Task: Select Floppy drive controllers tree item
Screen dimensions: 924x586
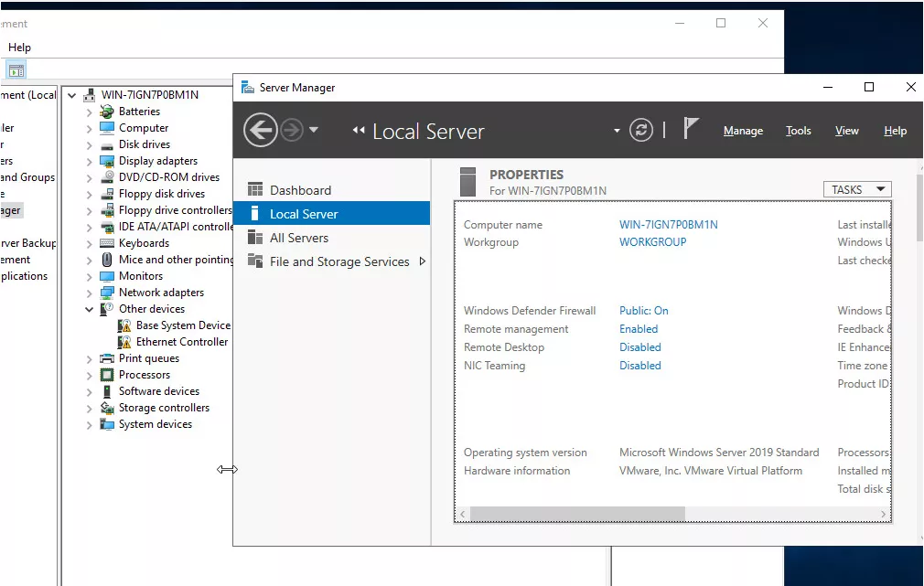Action: [176, 210]
